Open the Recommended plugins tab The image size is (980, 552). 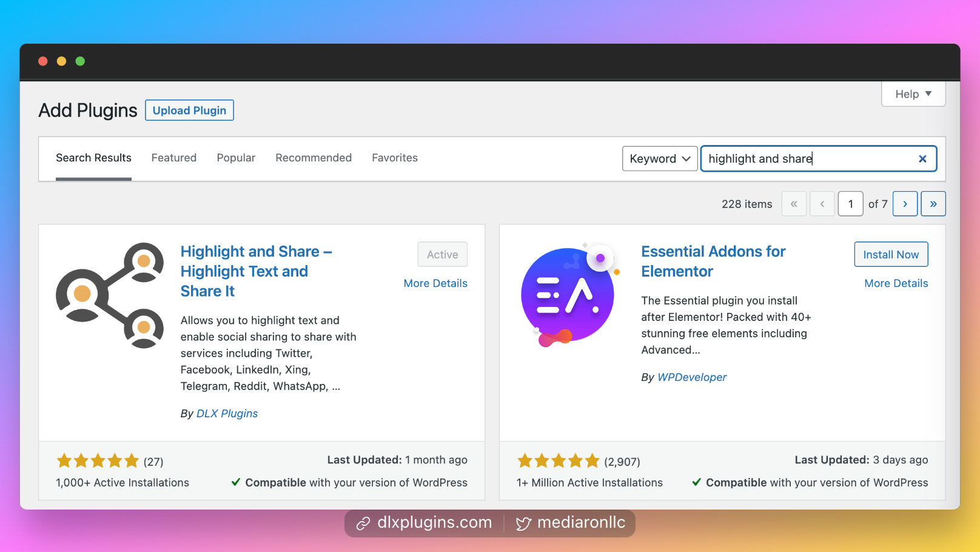314,158
